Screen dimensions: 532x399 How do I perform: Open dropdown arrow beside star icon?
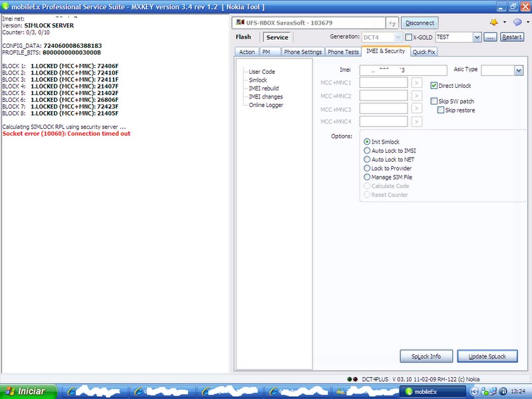(505, 23)
